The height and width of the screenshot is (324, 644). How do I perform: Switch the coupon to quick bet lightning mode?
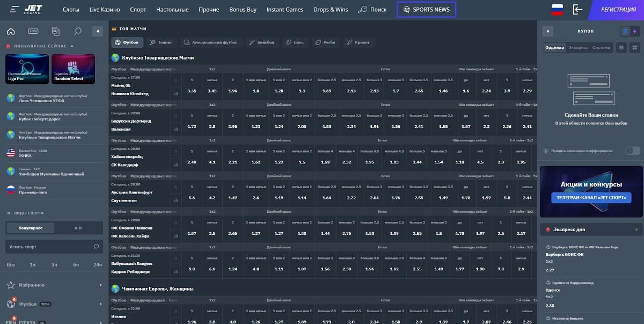tap(634, 31)
